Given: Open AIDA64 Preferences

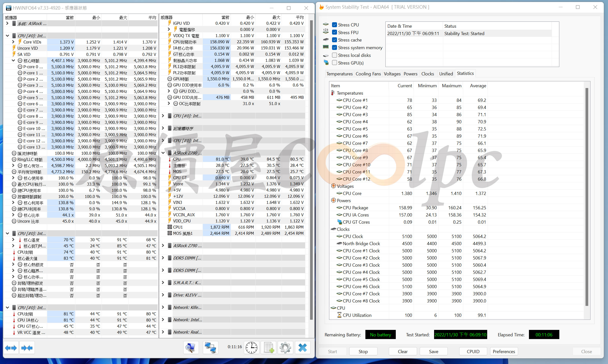Looking at the screenshot, I should point(504,351).
